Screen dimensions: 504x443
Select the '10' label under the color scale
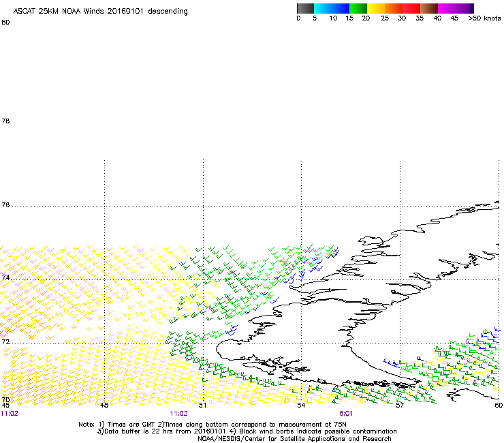tap(333, 18)
